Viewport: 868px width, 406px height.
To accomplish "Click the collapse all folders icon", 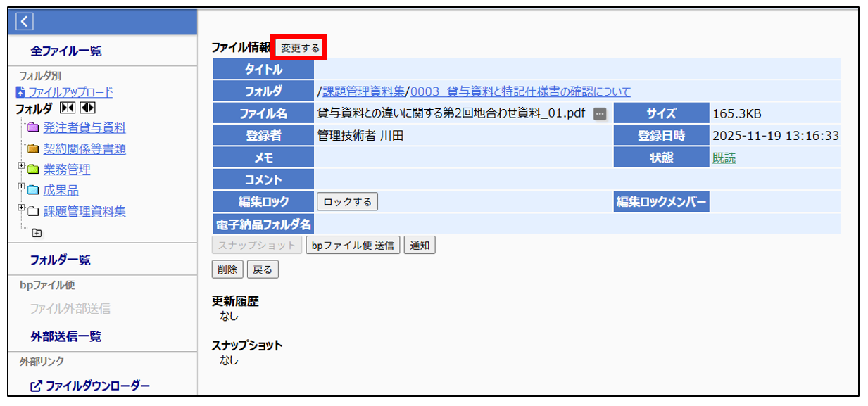I will click(68, 108).
